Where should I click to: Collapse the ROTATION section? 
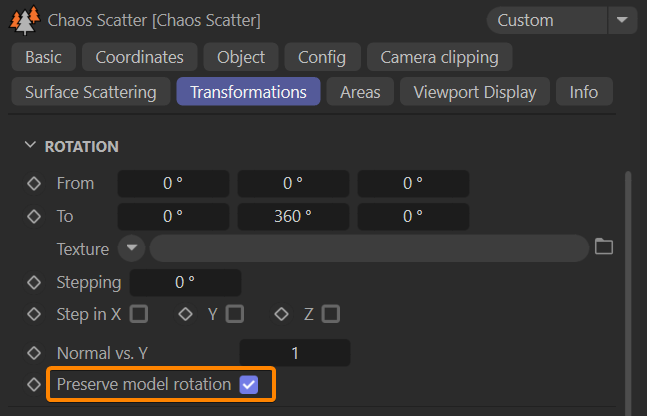pos(30,146)
